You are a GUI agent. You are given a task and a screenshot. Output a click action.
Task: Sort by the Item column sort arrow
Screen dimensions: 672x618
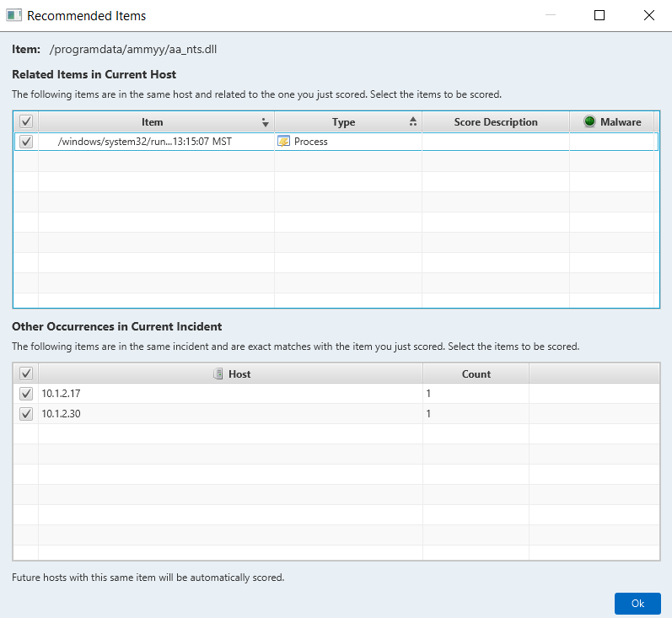tap(266, 122)
